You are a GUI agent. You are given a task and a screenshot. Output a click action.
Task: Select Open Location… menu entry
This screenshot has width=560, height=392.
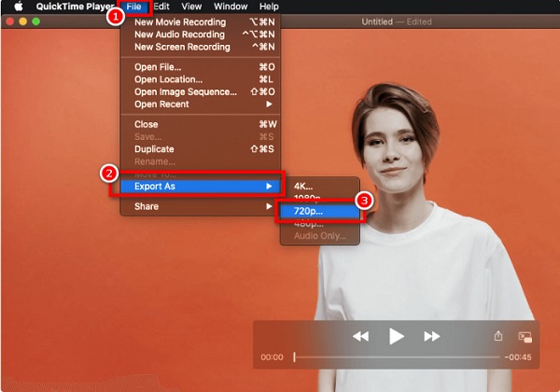201,79
